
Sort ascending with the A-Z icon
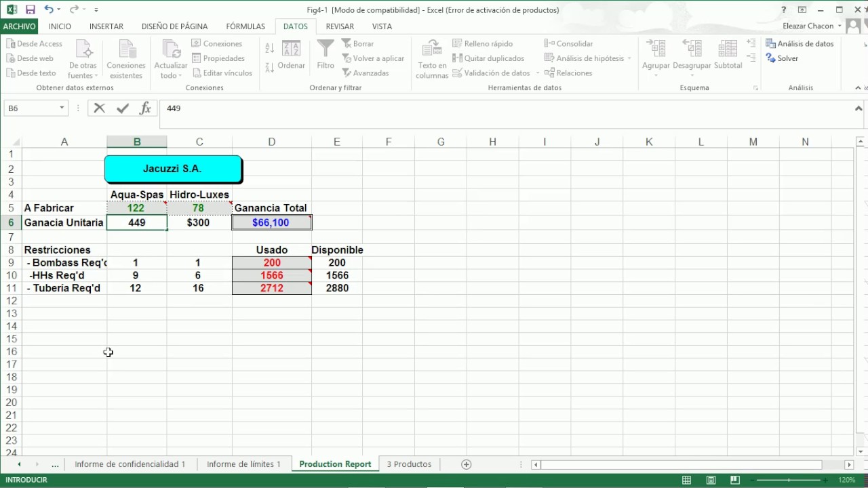[x=269, y=48]
